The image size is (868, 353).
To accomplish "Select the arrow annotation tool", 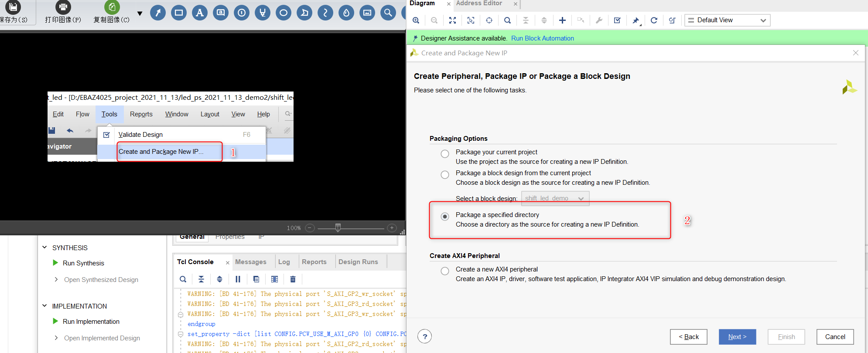I will coord(158,12).
